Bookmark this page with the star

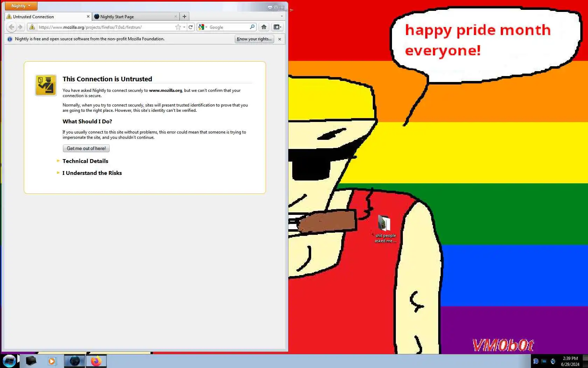(x=178, y=27)
